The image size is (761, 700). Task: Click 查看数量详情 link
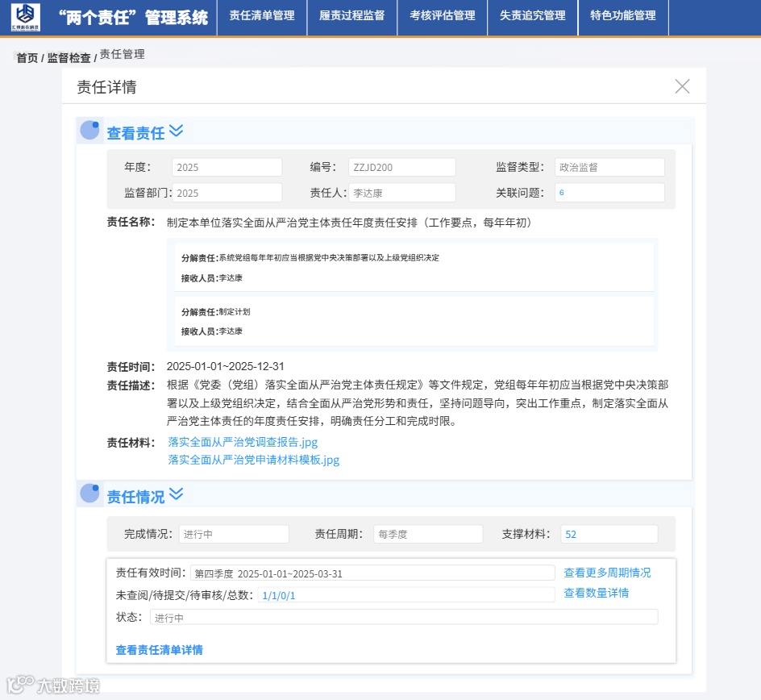click(596, 594)
